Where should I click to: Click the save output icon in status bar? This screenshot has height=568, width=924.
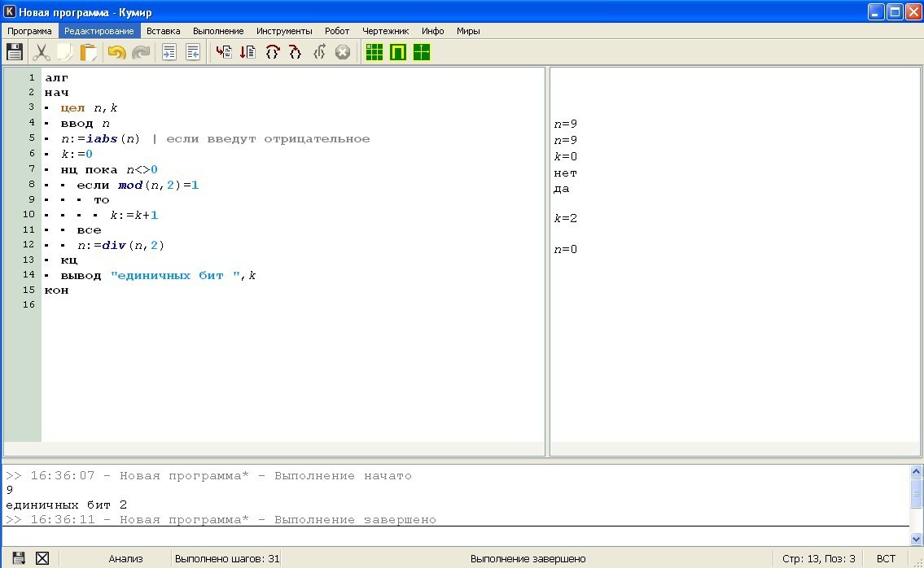click(18, 558)
